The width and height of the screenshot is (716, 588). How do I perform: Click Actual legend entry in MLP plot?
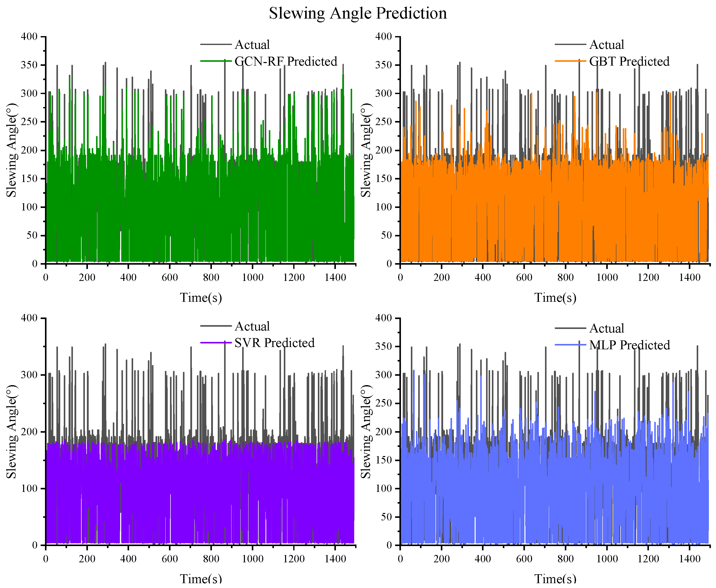(x=607, y=328)
